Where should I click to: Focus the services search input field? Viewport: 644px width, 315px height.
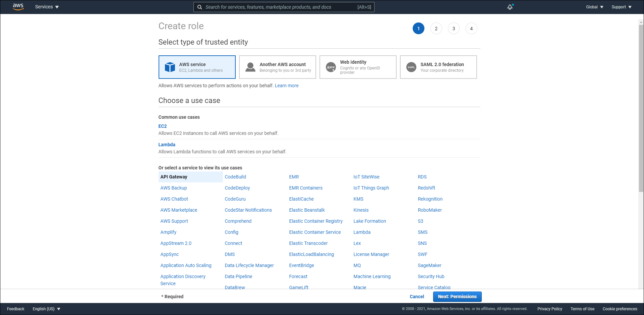coord(284,7)
